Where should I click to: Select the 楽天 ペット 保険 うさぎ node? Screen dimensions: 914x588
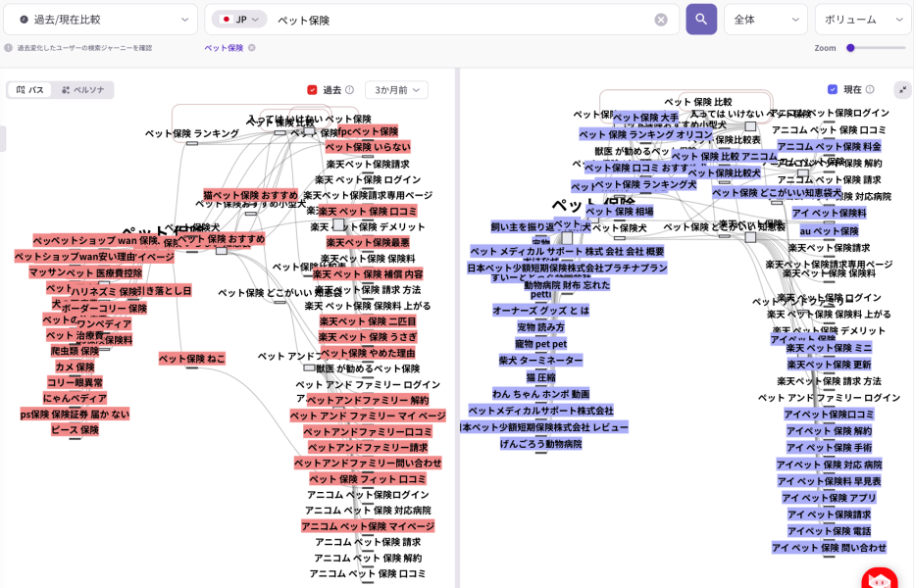click(x=368, y=337)
